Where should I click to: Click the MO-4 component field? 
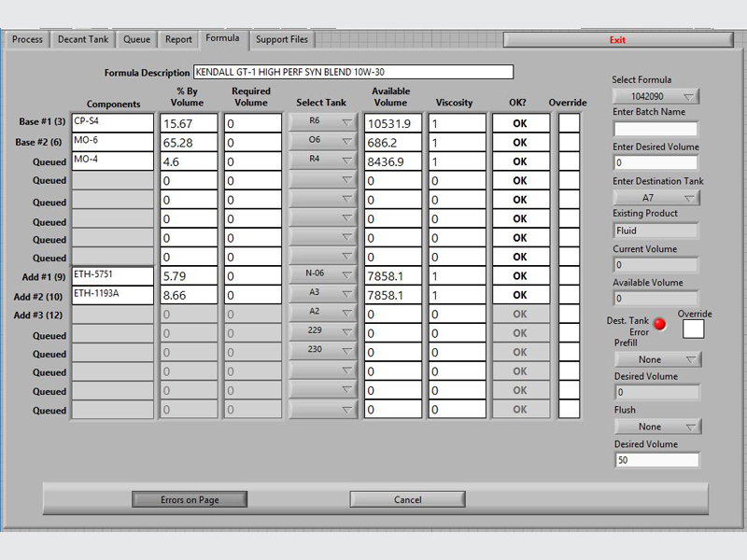[x=113, y=161]
